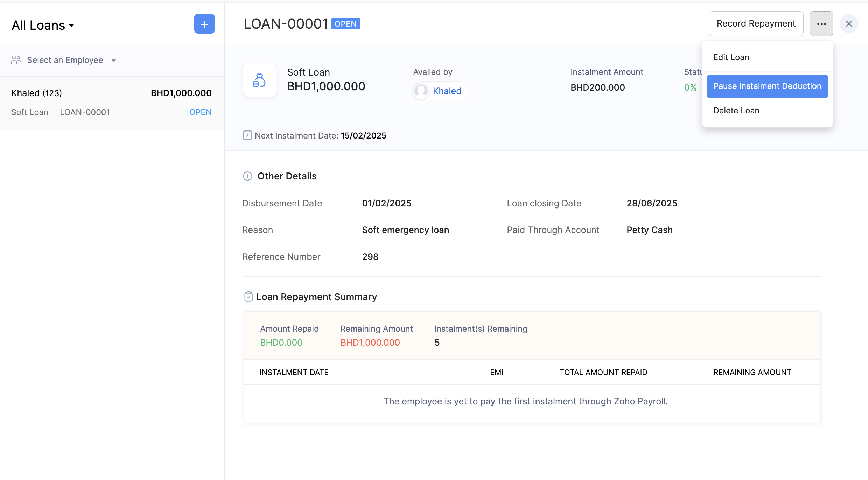This screenshot has width=868, height=480.
Task: Close the LOAN-00001 detail view
Action: click(x=849, y=23)
